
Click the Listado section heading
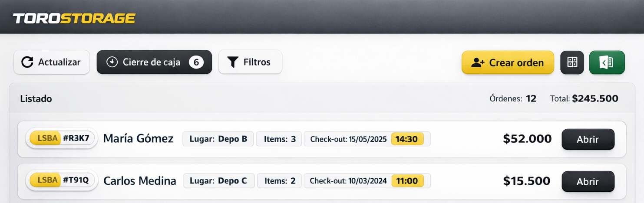(x=36, y=98)
